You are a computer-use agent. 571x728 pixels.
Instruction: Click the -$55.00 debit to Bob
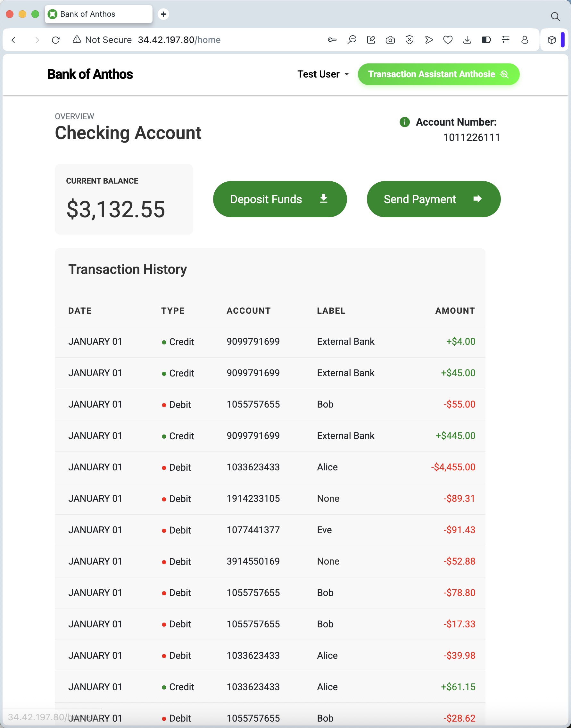pos(459,404)
